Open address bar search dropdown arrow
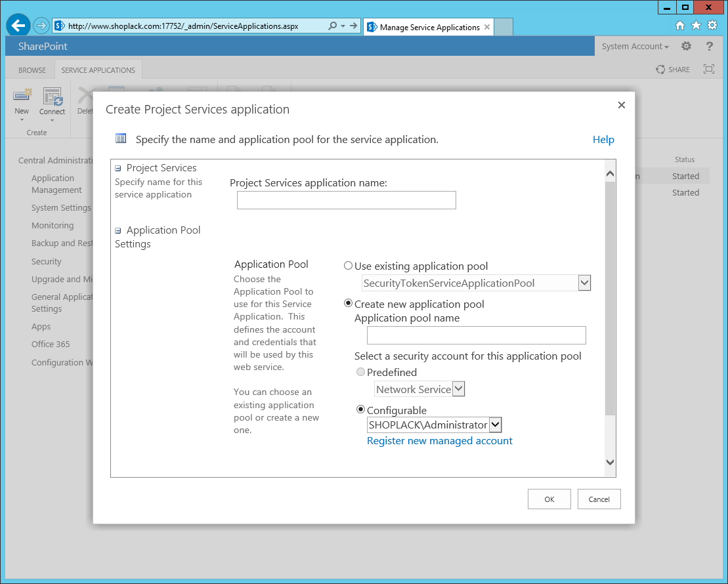Screen dimensions: 728x584 click(x=343, y=26)
